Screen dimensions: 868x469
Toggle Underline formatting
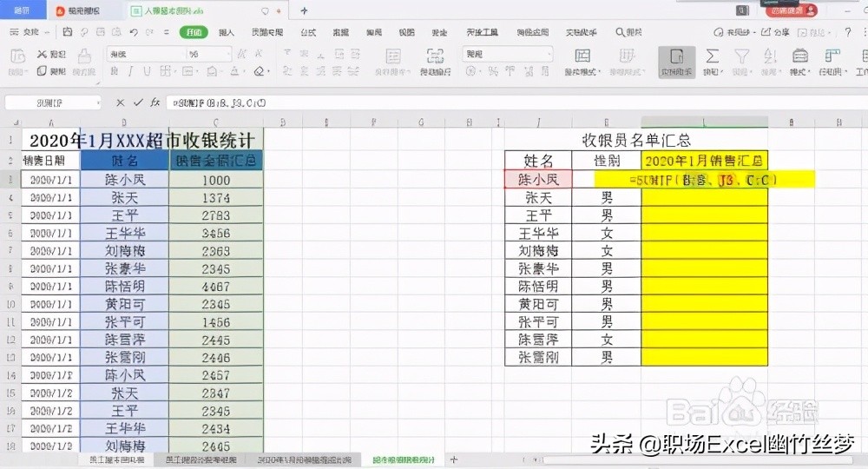(147, 71)
